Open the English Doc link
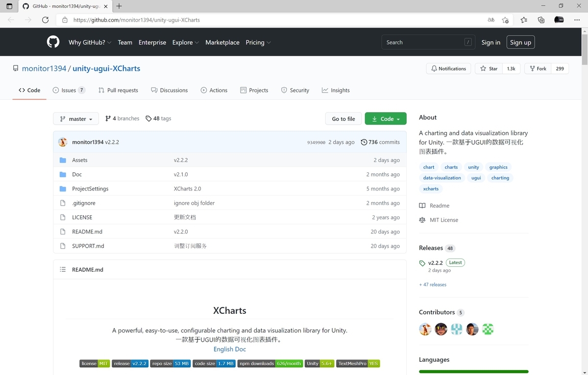 click(x=229, y=349)
